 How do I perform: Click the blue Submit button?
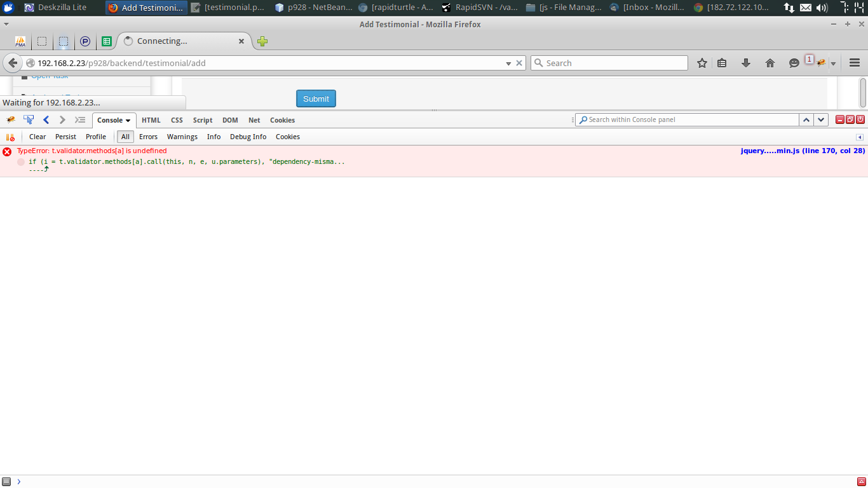point(316,98)
